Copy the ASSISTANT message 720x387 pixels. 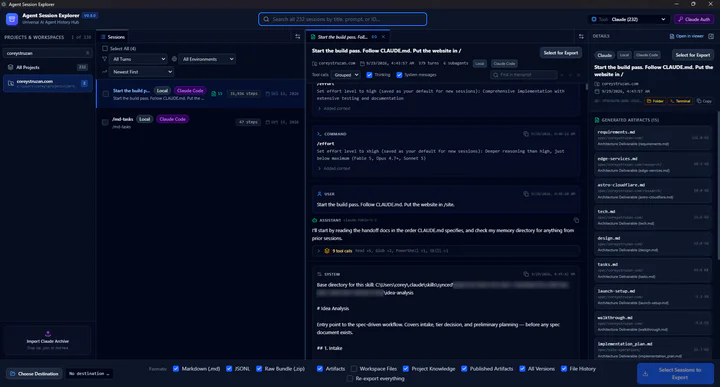point(576,220)
